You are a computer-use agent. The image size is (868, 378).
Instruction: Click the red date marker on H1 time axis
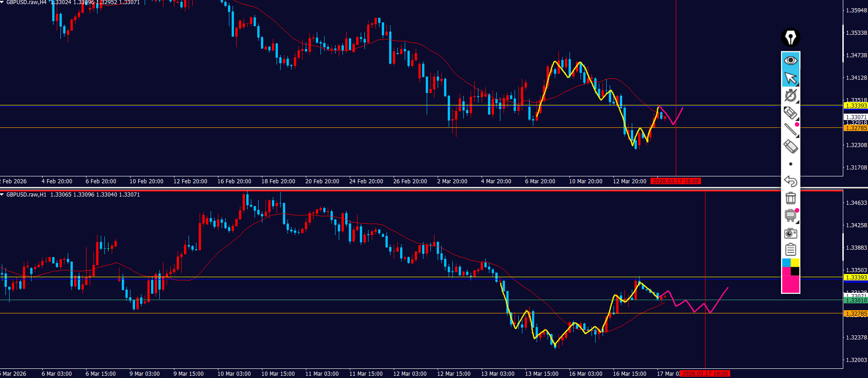pyautogui.click(x=705, y=374)
